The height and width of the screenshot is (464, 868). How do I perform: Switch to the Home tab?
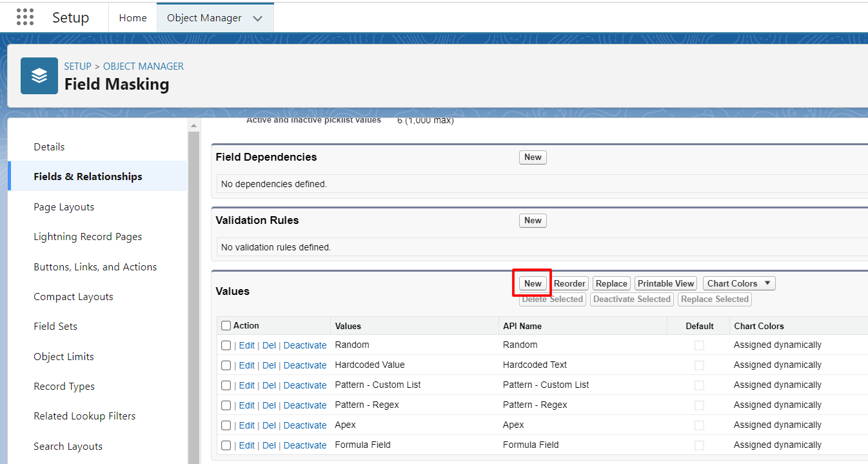pos(133,18)
